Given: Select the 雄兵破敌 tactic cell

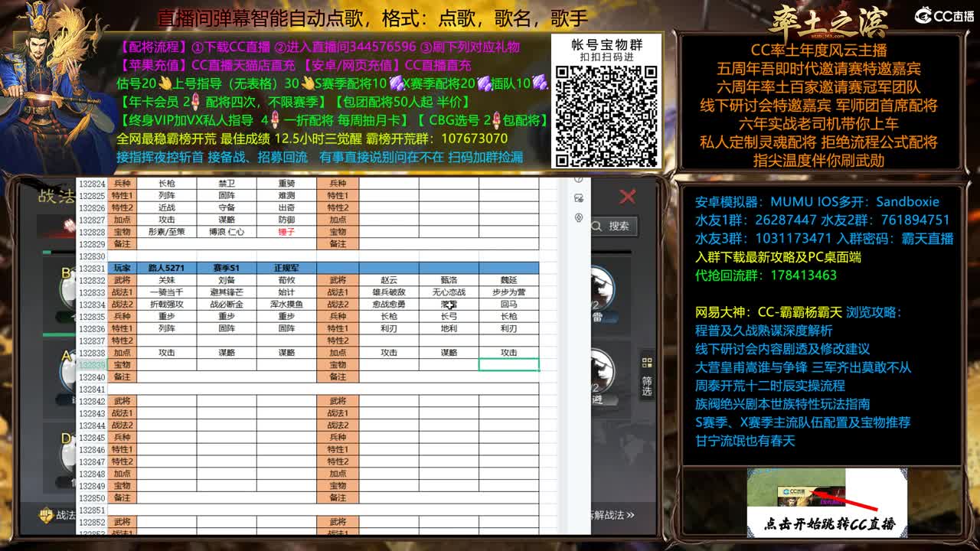Looking at the screenshot, I should point(389,292).
